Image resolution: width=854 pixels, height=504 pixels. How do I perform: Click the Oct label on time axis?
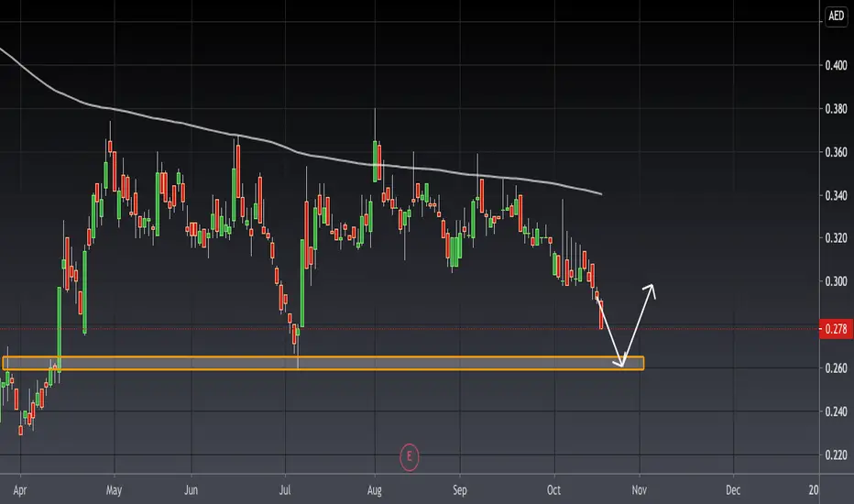[x=553, y=490]
